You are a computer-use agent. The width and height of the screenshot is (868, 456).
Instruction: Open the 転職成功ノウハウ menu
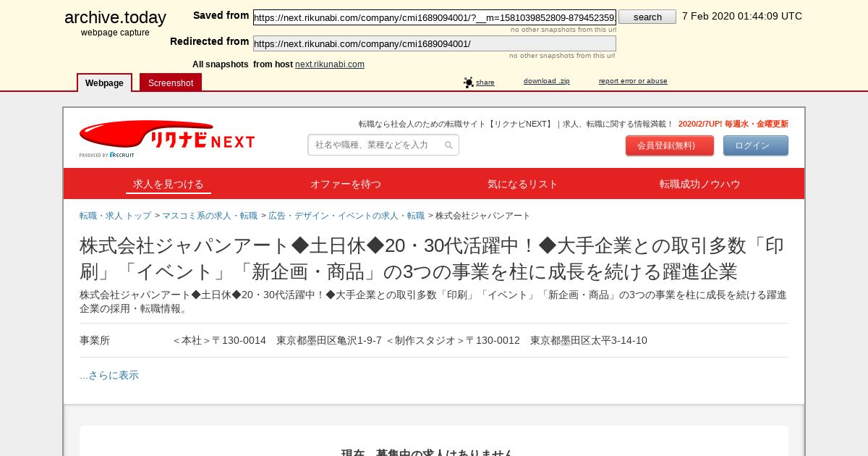tap(700, 184)
